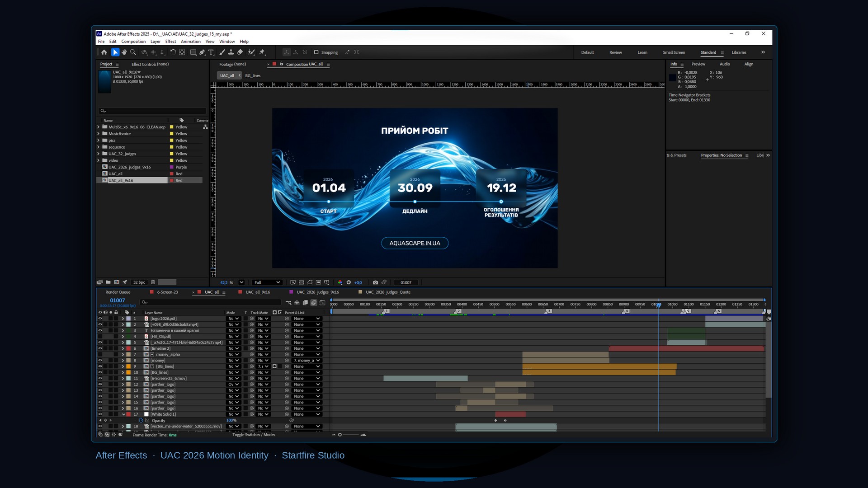Viewport: 868px width, 488px height.
Task: Select the Orbit camera tool
Action: (x=144, y=52)
